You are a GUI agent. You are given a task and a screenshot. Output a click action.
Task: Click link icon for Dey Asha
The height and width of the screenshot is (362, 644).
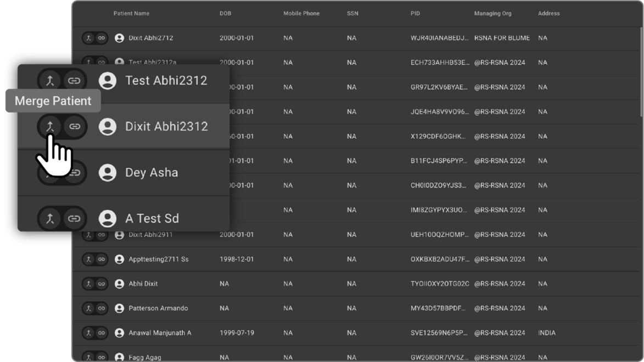point(75,173)
